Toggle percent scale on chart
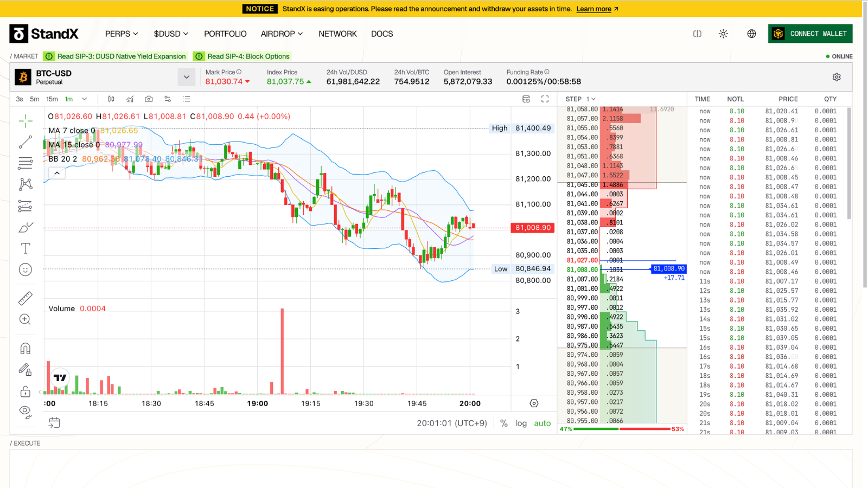Viewport: 868px width, 488px height. click(504, 423)
